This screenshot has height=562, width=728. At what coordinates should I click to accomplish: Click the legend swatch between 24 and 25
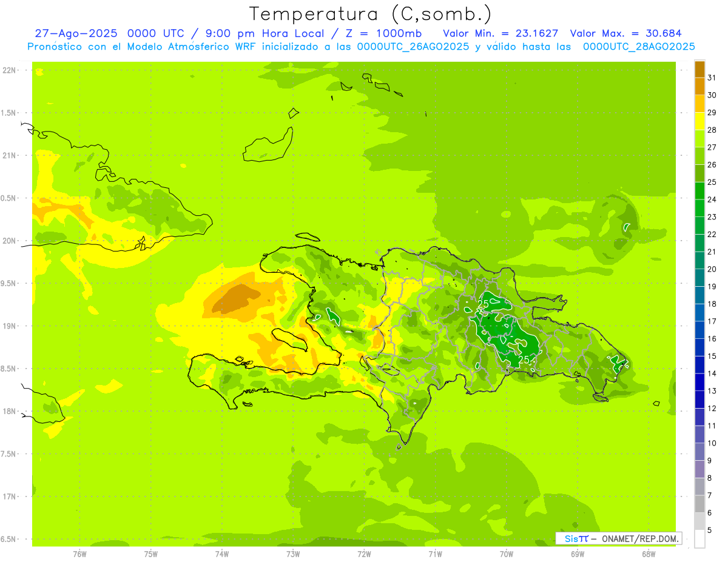(699, 190)
